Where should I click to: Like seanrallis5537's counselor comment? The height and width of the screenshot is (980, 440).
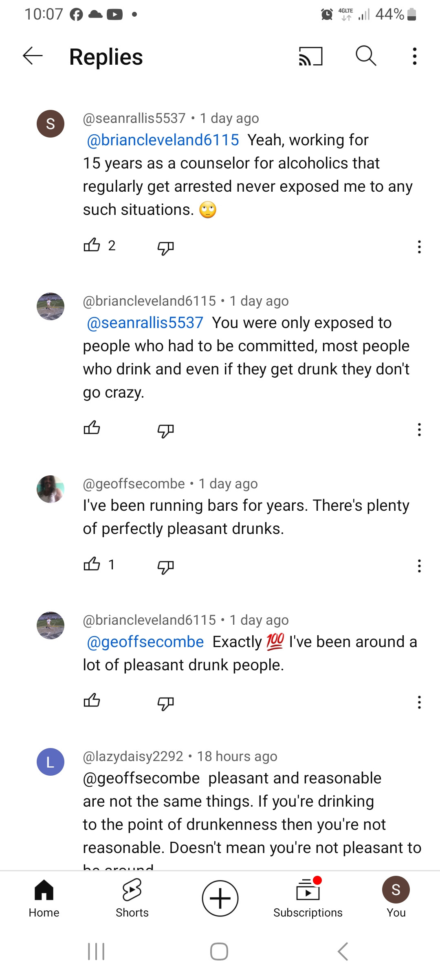(92, 245)
